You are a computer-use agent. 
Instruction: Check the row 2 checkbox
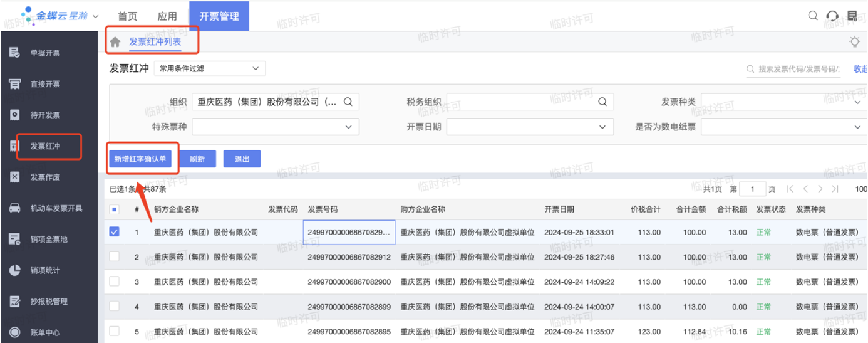click(x=114, y=256)
